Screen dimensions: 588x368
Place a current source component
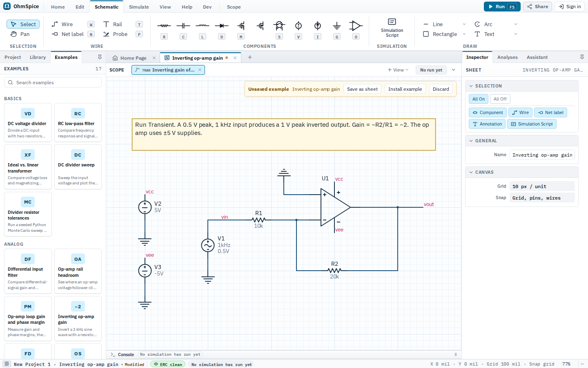pyautogui.click(x=318, y=30)
